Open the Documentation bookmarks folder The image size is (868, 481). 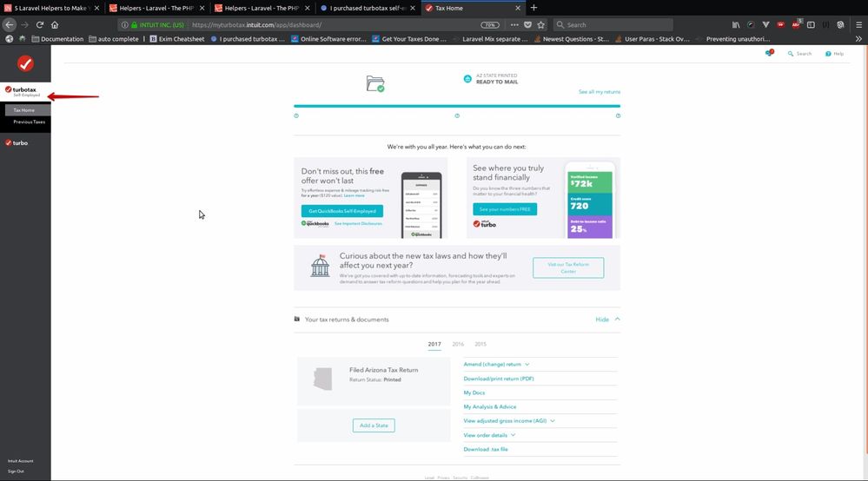tap(57, 39)
